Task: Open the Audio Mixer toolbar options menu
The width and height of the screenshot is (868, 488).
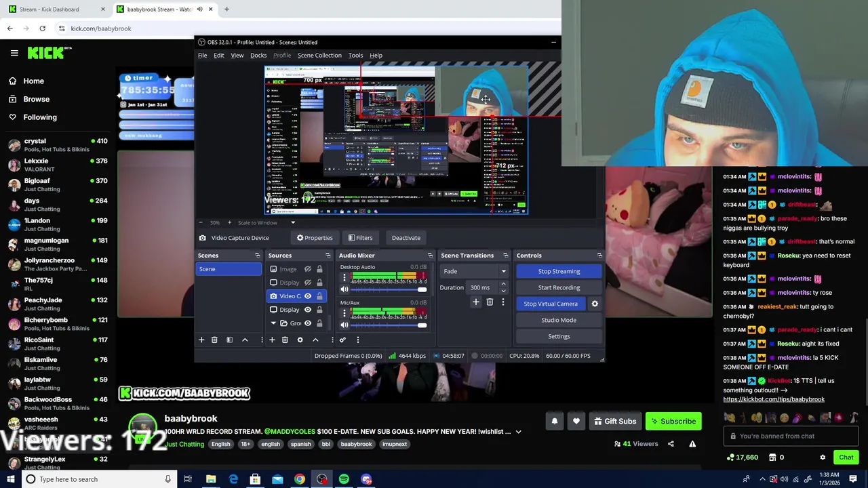Action: coord(357,340)
